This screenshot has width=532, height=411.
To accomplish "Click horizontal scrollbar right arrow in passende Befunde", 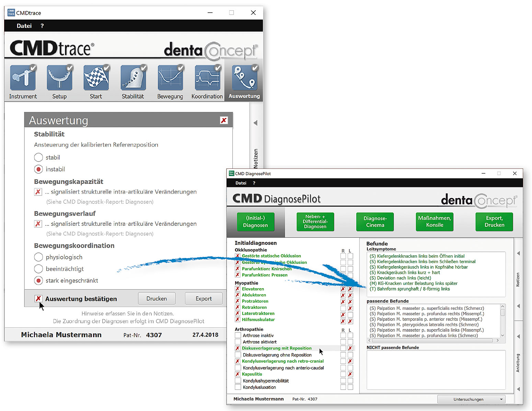I will coord(498,340).
